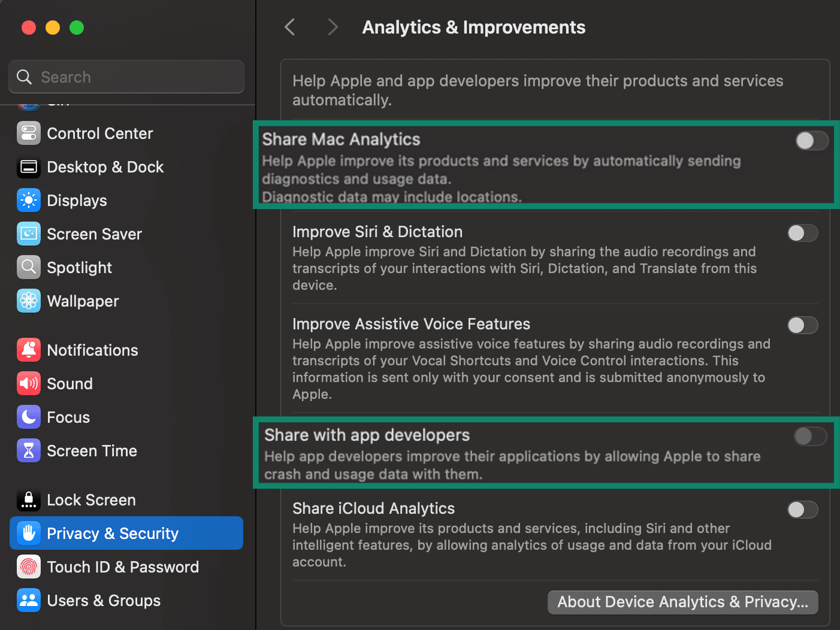Enable the Share iCloud Analytics switch

pyautogui.click(x=802, y=510)
